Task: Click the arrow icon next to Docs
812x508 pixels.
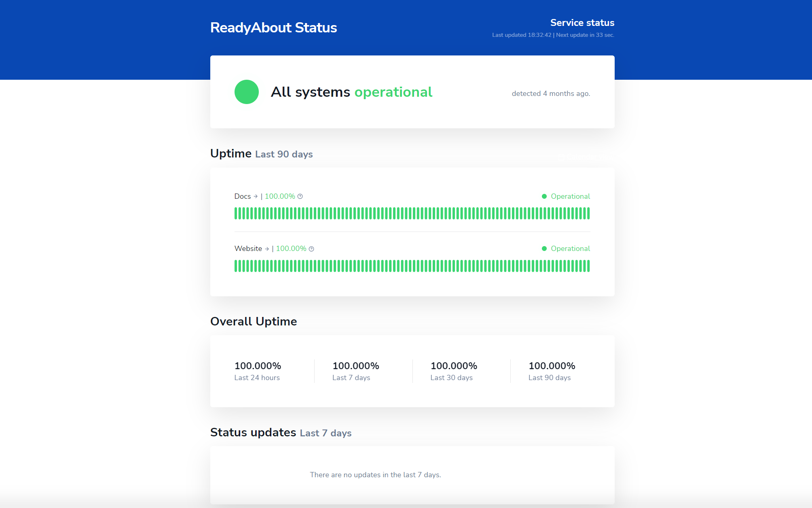Action: point(256,196)
